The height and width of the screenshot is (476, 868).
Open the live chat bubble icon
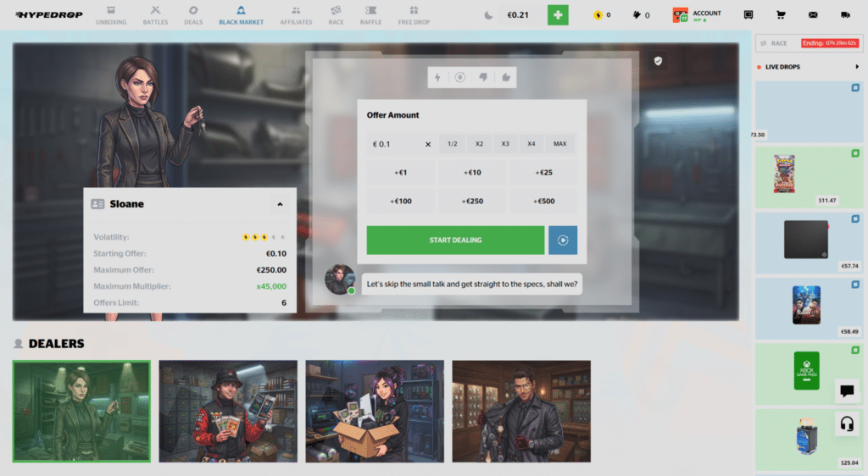(x=847, y=390)
